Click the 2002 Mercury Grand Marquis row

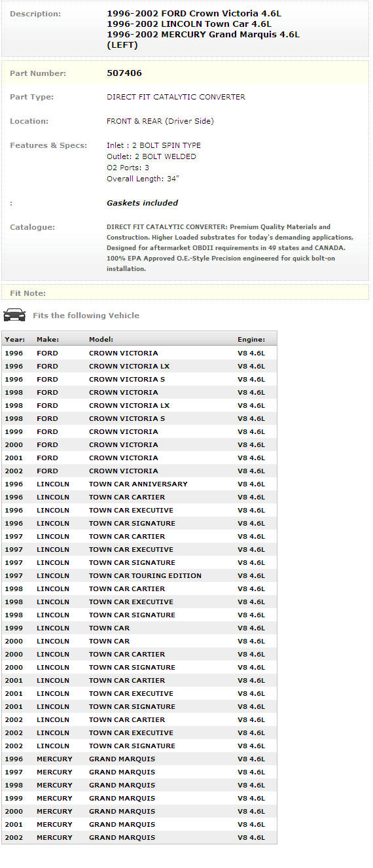139,838
